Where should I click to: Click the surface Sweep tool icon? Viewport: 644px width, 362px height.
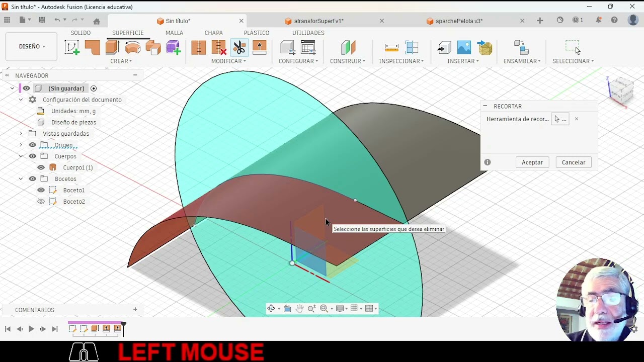(153, 48)
